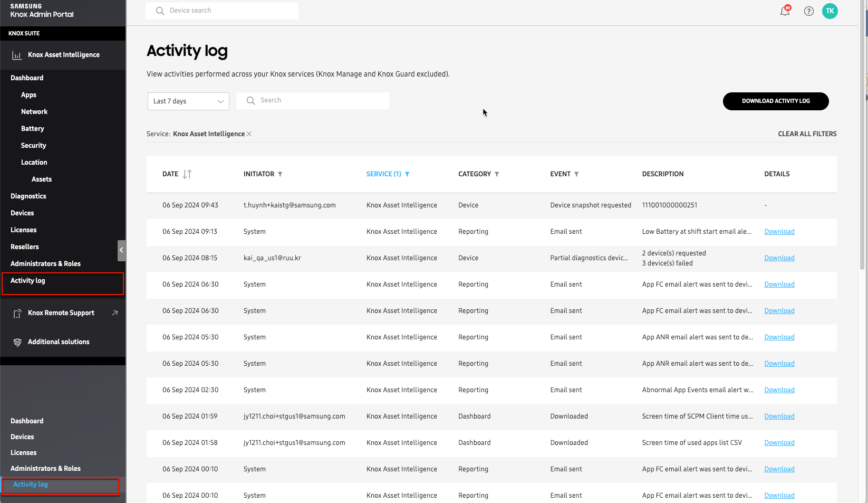Open Licenses above Resellers in the sidebar

[24, 230]
